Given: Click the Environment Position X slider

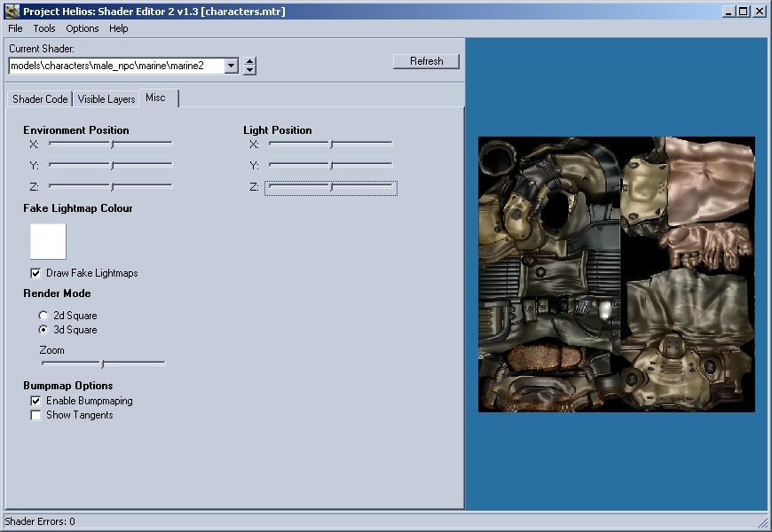Looking at the screenshot, I should pyautogui.click(x=112, y=144).
